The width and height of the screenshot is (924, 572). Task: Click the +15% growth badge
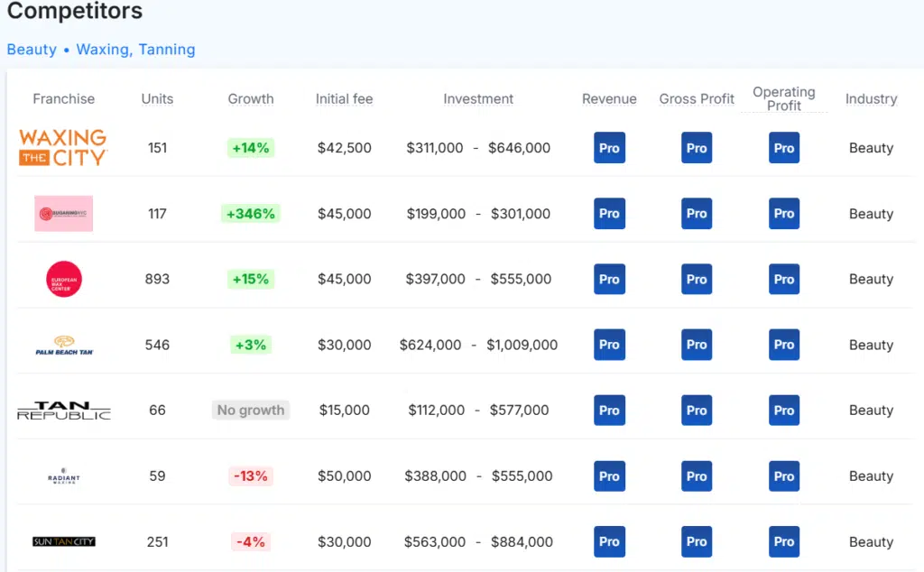tap(251, 279)
